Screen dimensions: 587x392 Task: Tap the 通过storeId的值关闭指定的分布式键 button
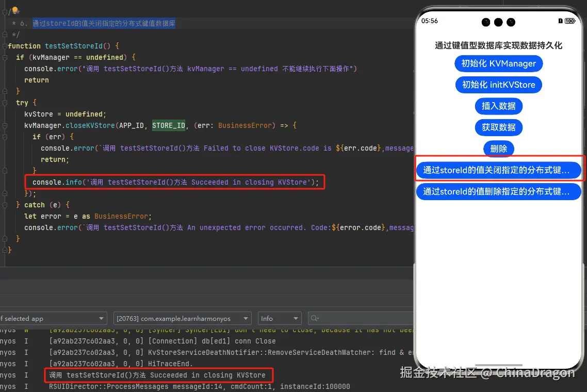498,170
